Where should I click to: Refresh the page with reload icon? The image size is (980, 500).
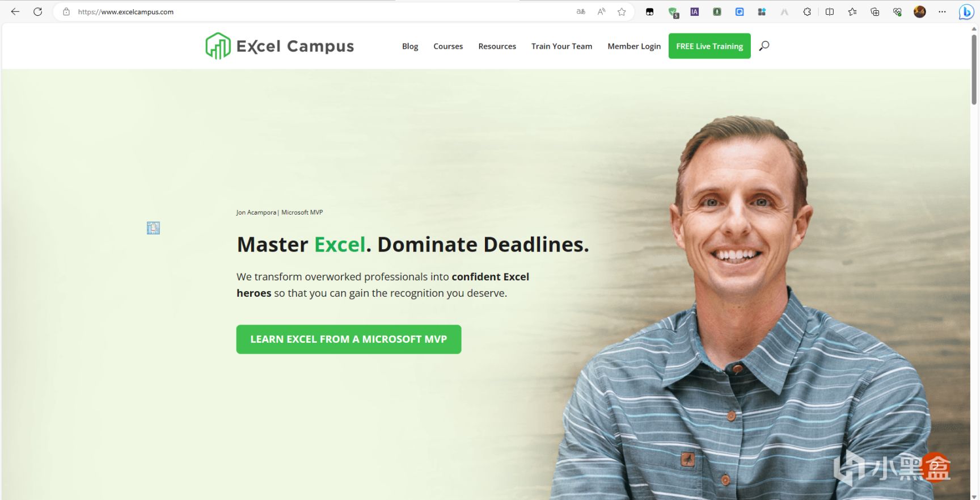click(38, 11)
